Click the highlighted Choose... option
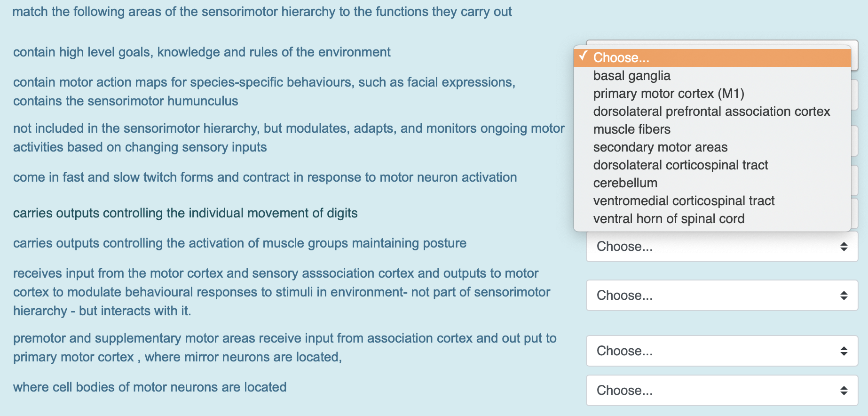 621,57
